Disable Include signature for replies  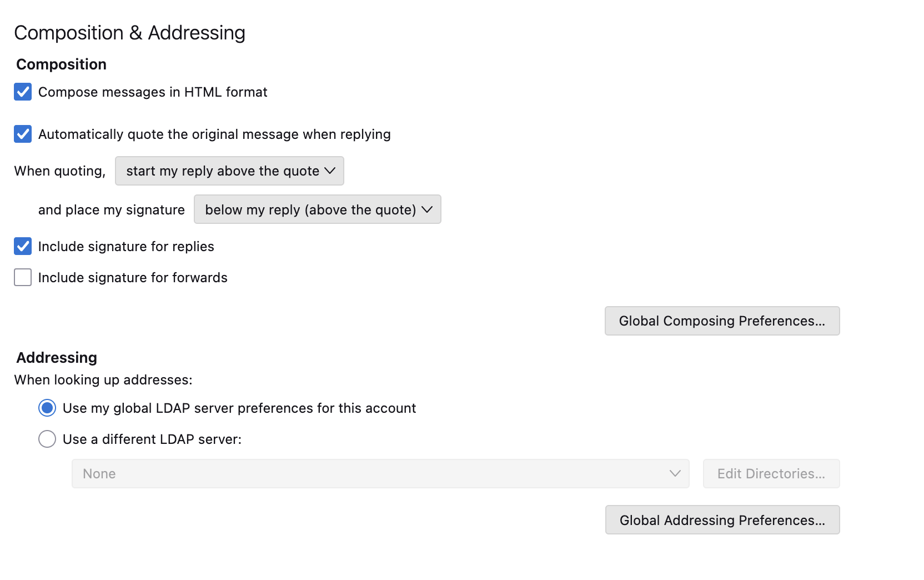pos(23,246)
